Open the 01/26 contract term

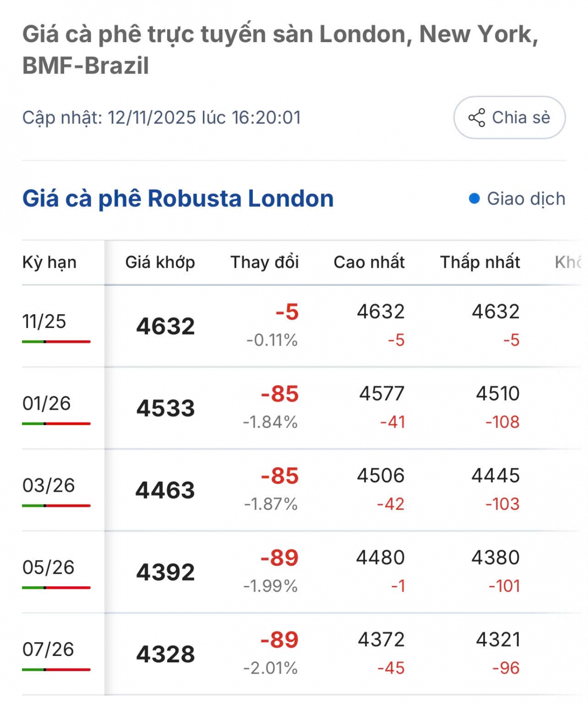click(47, 403)
